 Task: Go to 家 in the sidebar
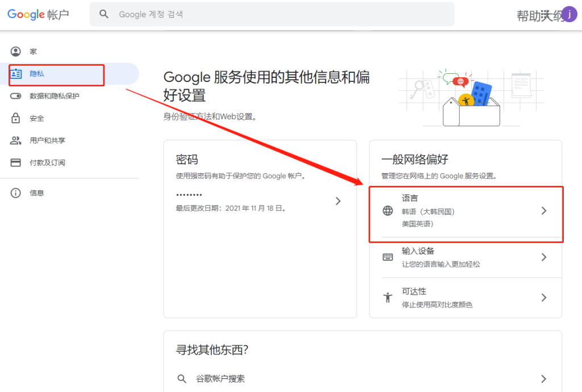point(69,52)
